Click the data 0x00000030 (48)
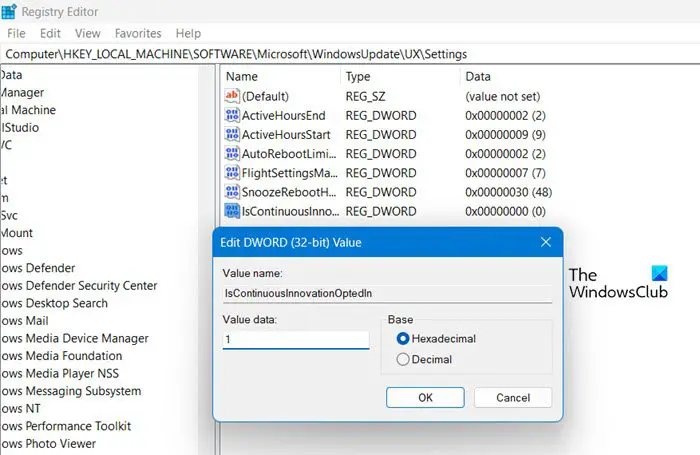 pyautogui.click(x=508, y=192)
